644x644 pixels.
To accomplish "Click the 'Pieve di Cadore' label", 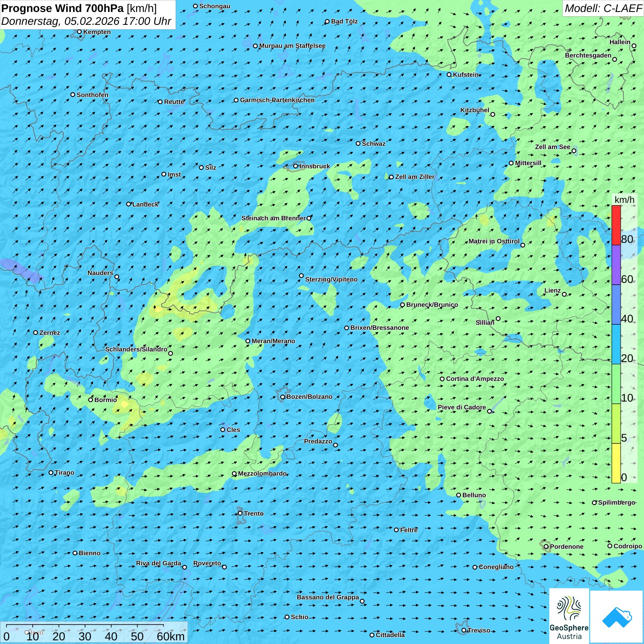I will pos(462,407).
